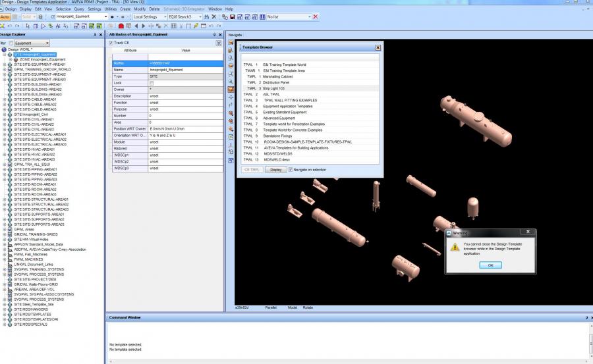Click the save floppy disk icon in toolbar

(232, 16)
